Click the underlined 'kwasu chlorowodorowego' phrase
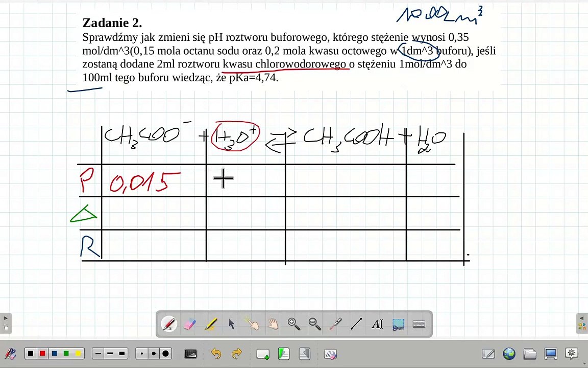 (x=284, y=64)
